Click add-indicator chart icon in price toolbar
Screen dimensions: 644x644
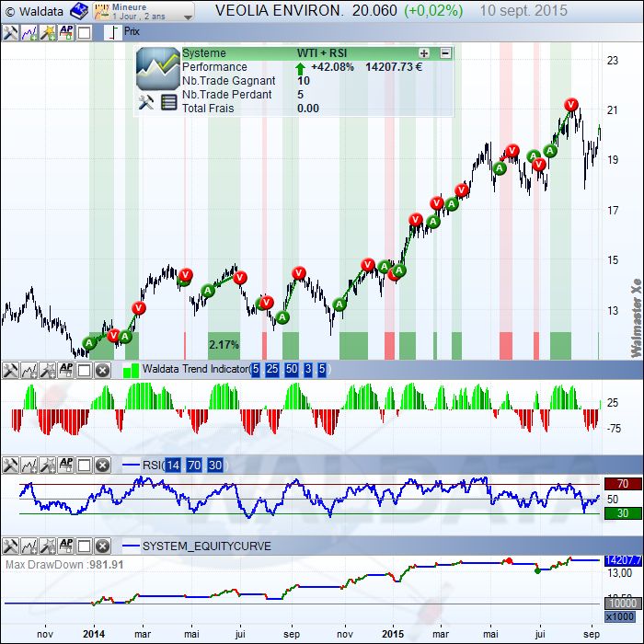(x=29, y=32)
